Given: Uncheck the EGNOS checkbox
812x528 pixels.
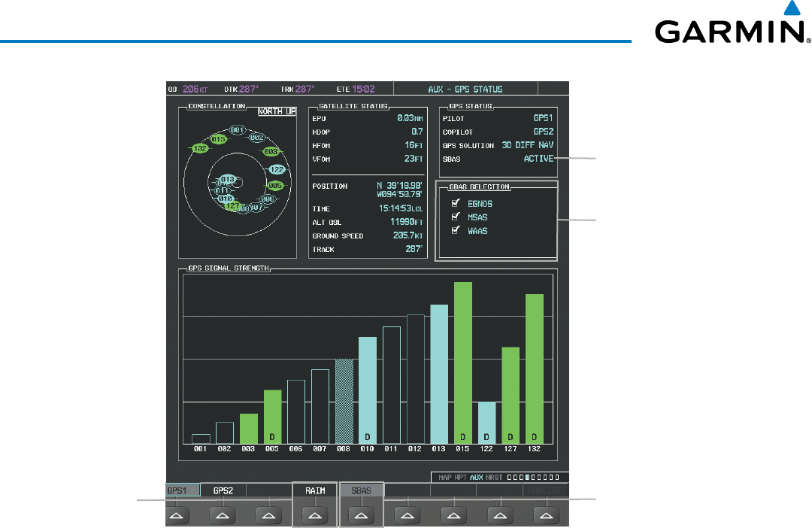Looking at the screenshot, I should pyautogui.click(x=456, y=203).
